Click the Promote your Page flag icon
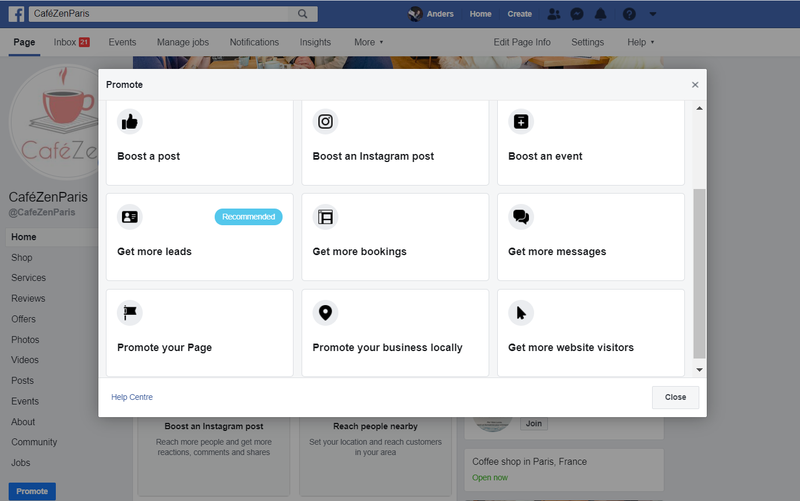This screenshot has height=501, width=800. tap(130, 312)
